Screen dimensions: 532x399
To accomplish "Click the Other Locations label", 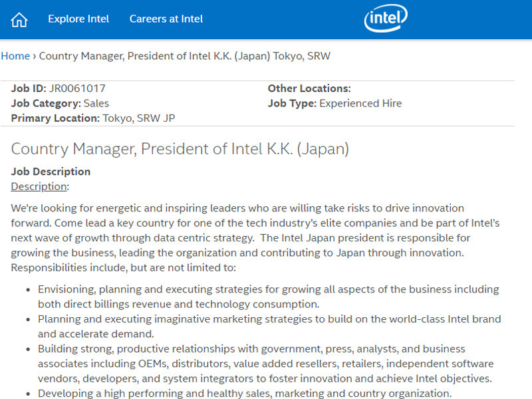I will coord(309,88).
